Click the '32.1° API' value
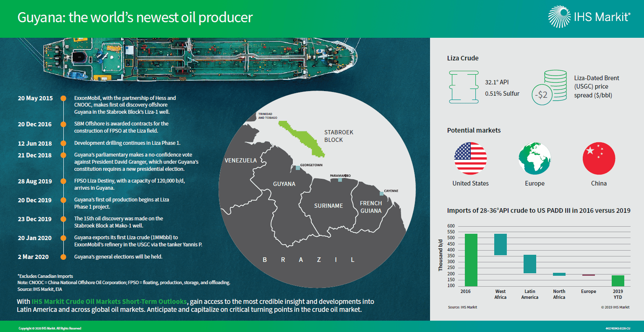The width and height of the screenshot is (644, 332). click(x=497, y=82)
